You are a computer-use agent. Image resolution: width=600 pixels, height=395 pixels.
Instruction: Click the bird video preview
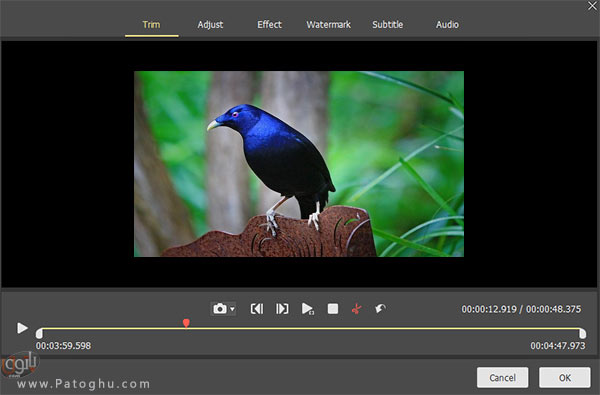point(299,164)
